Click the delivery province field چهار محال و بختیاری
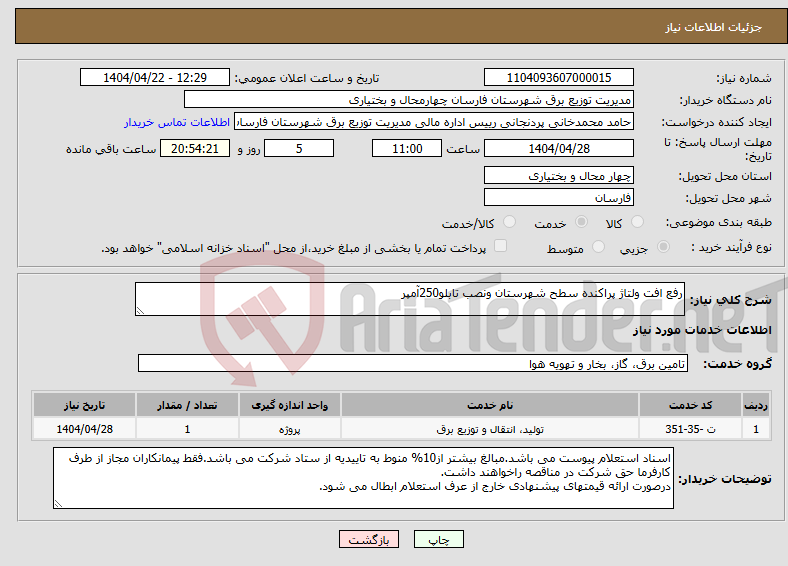Screen dimensions: 788x566 [x=558, y=175]
